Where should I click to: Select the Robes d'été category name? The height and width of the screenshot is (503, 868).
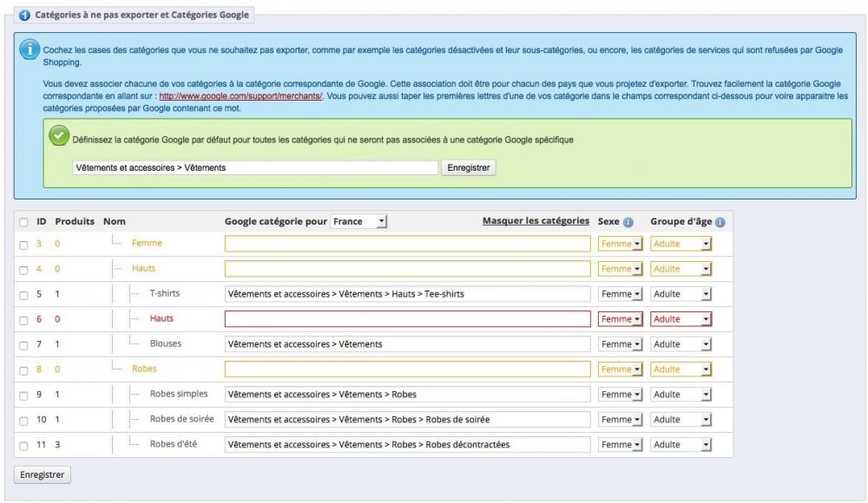(174, 444)
